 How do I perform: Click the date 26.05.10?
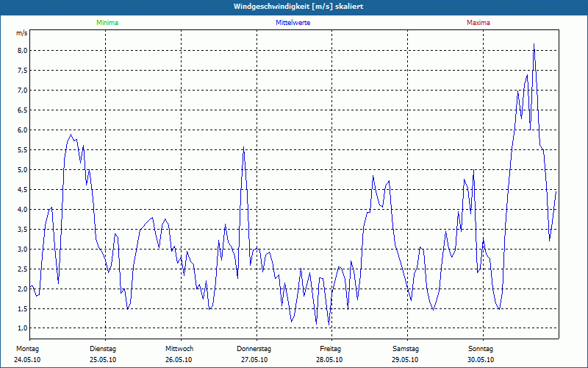(x=179, y=360)
